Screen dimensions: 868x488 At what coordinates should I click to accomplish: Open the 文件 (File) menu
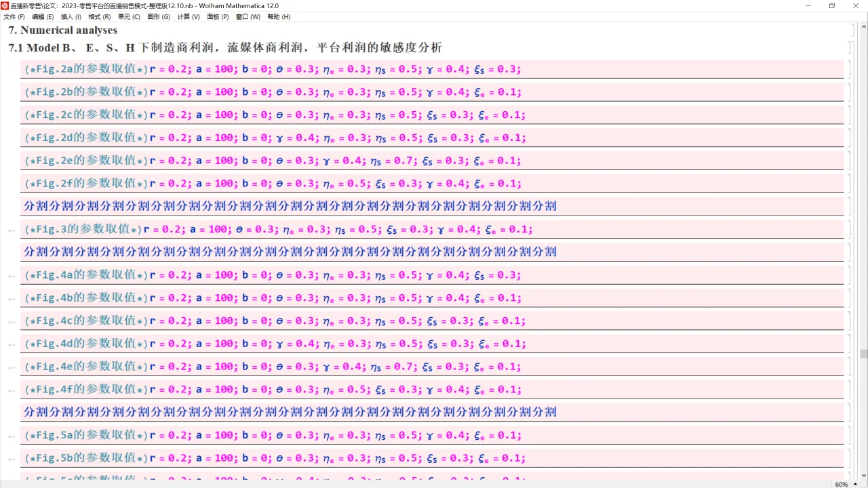13,17
